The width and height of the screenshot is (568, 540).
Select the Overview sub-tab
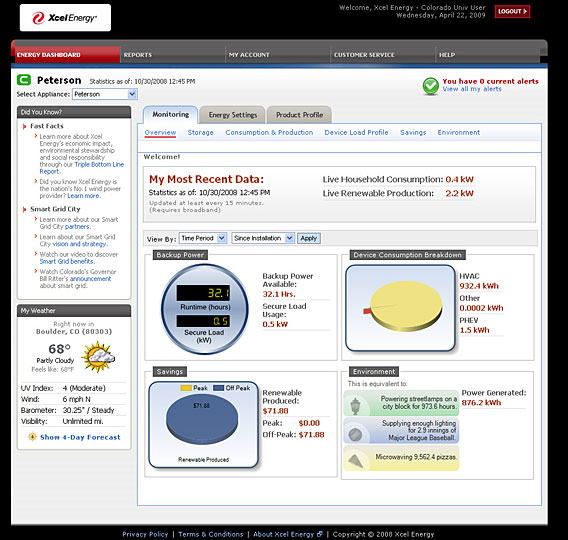click(160, 133)
